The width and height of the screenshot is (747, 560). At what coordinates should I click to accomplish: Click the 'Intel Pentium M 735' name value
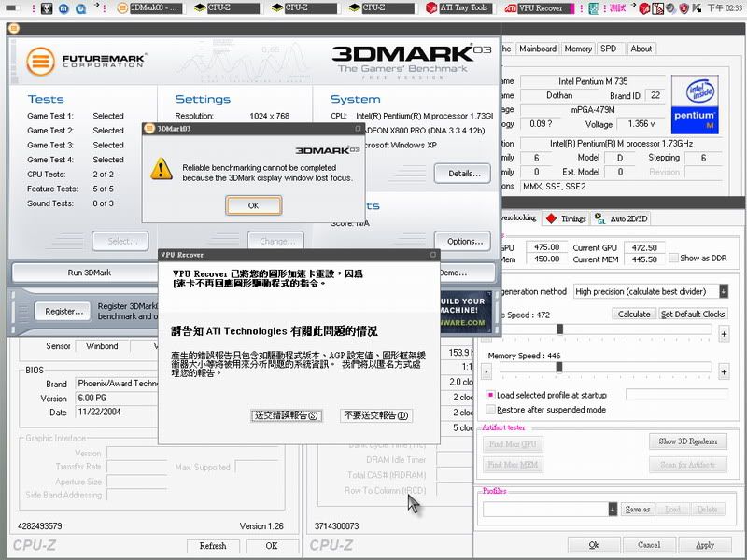[x=593, y=81]
